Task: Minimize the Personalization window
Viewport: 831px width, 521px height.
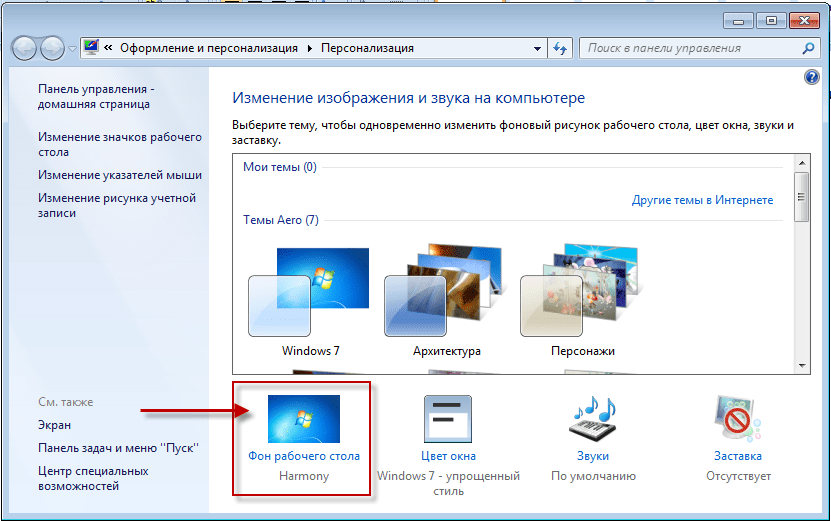Action: click(x=738, y=21)
